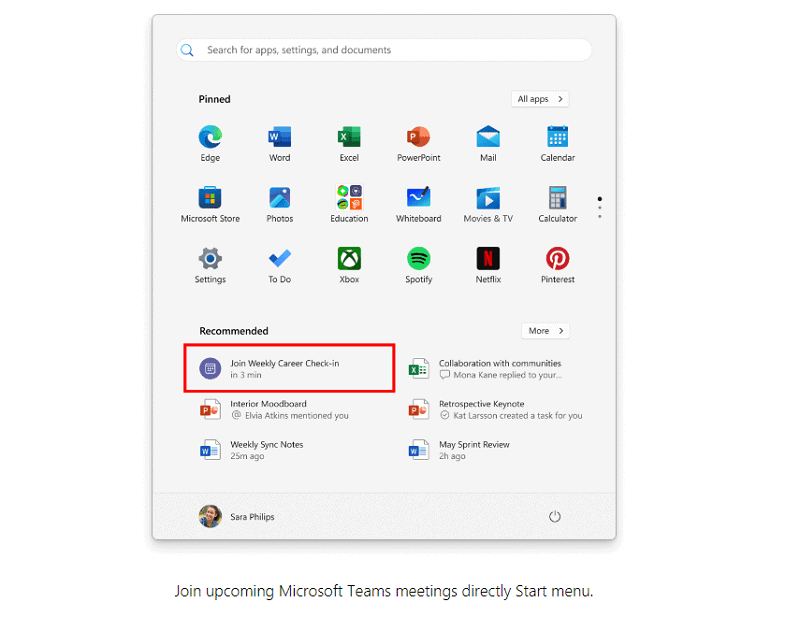Open Movies & TV app
This screenshot has width=800, height=631.
(488, 204)
